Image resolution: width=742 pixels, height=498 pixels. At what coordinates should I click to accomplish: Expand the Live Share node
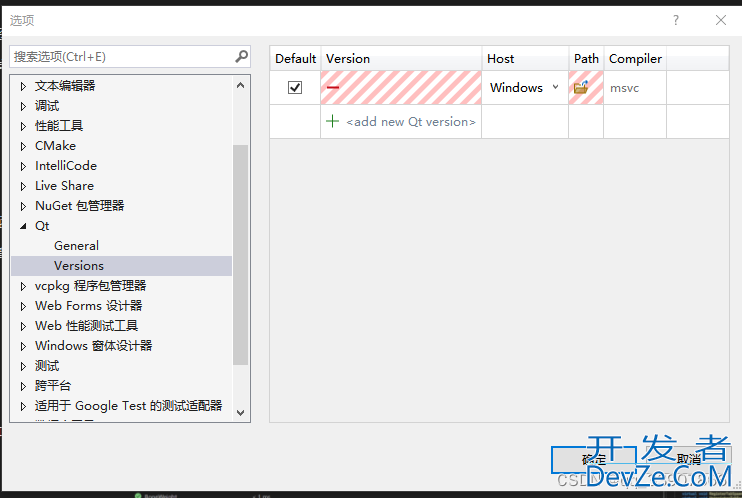click(x=23, y=186)
